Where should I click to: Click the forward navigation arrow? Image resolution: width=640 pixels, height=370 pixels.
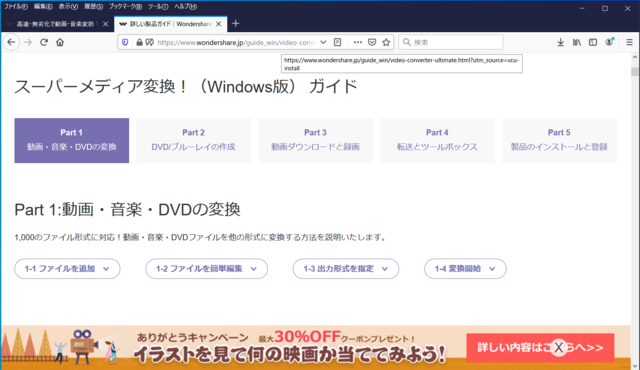click(28, 42)
